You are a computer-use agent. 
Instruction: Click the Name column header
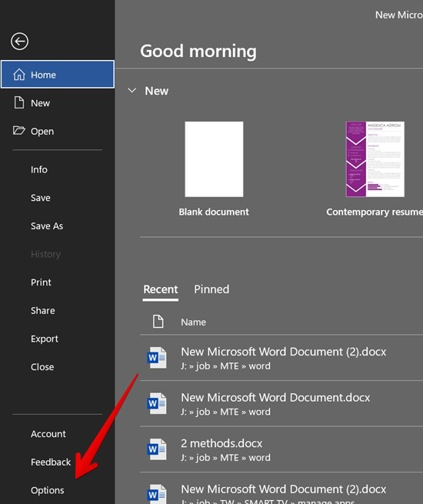point(193,322)
